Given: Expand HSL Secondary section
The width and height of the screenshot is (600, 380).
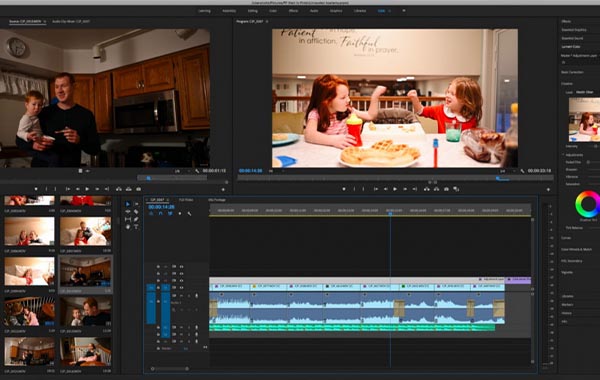Looking at the screenshot, I should tap(571, 261).
